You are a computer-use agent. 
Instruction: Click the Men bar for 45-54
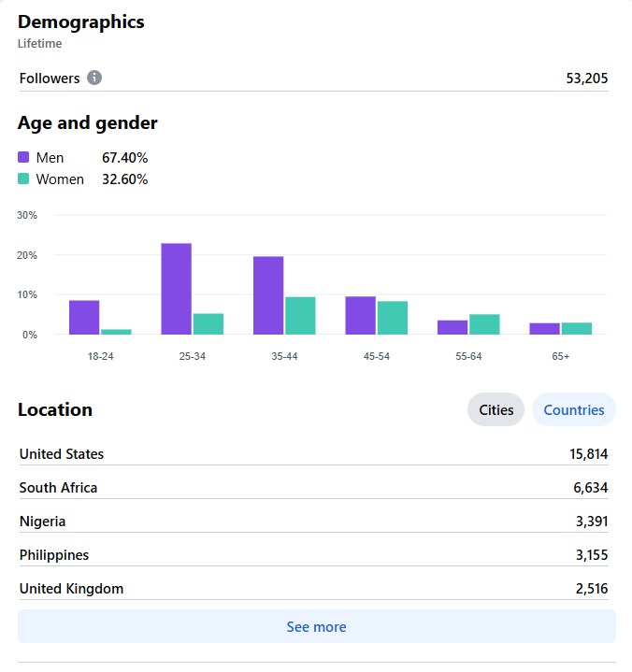361,315
